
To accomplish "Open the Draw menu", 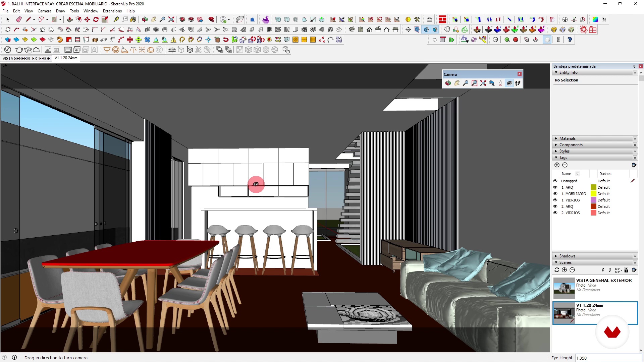I will [60, 11].
